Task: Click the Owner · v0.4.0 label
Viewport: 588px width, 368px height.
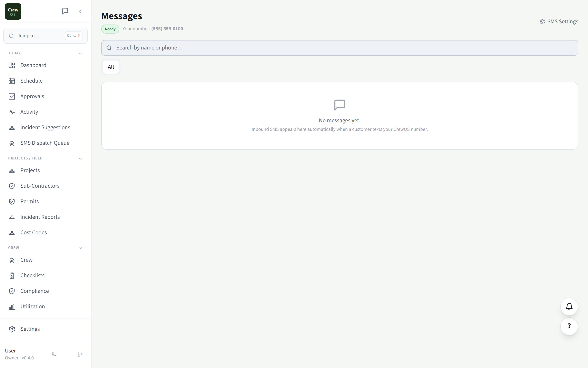Action: pyautogui.click(x=19, y=358)
